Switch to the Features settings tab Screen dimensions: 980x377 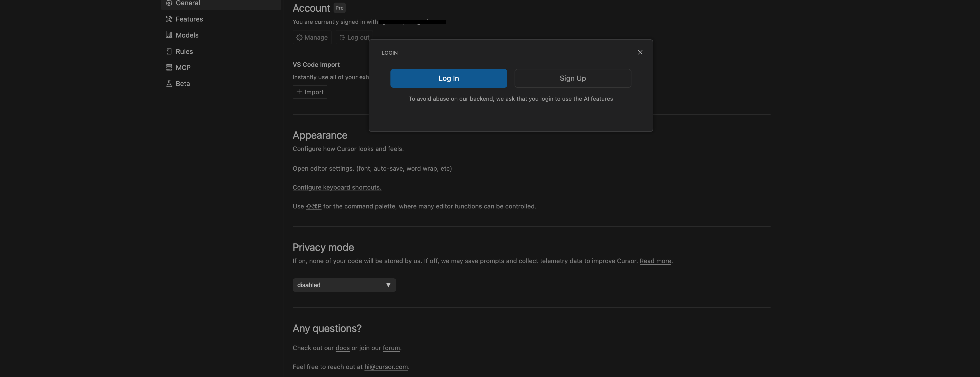[189, 19]
